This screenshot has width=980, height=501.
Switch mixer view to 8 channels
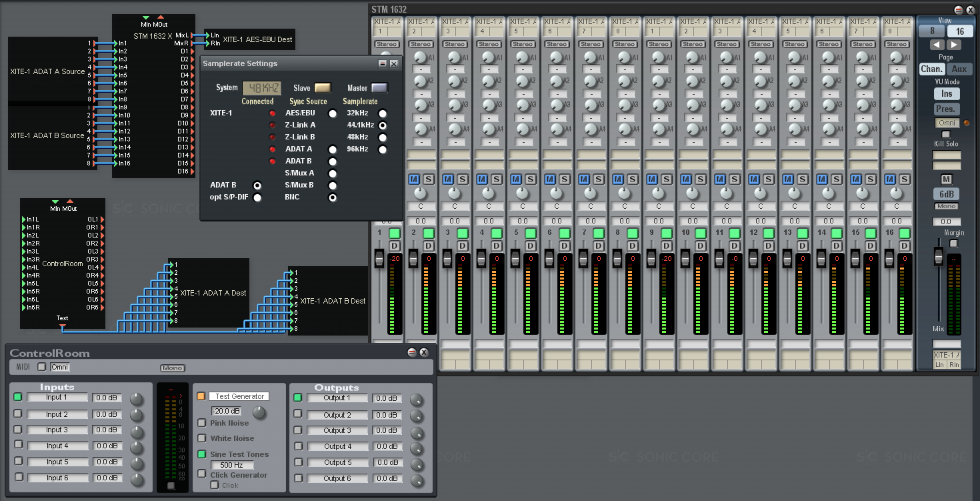click(x=931, y=31)
